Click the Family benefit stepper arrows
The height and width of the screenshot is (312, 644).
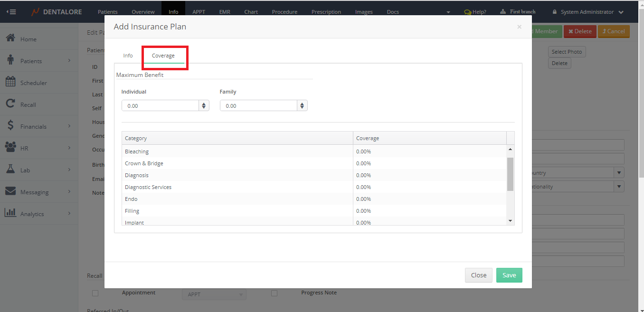tap(302, 105)
